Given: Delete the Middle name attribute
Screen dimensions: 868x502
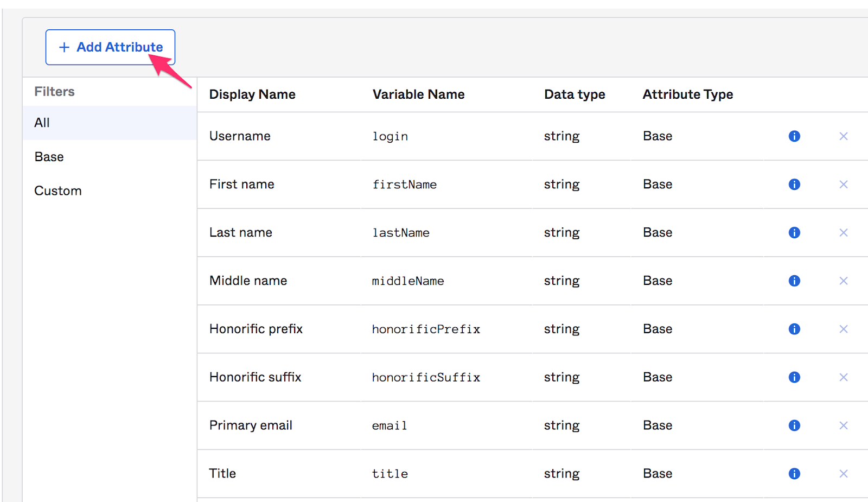Looking at the screenshot, I should tap(844, 281).
